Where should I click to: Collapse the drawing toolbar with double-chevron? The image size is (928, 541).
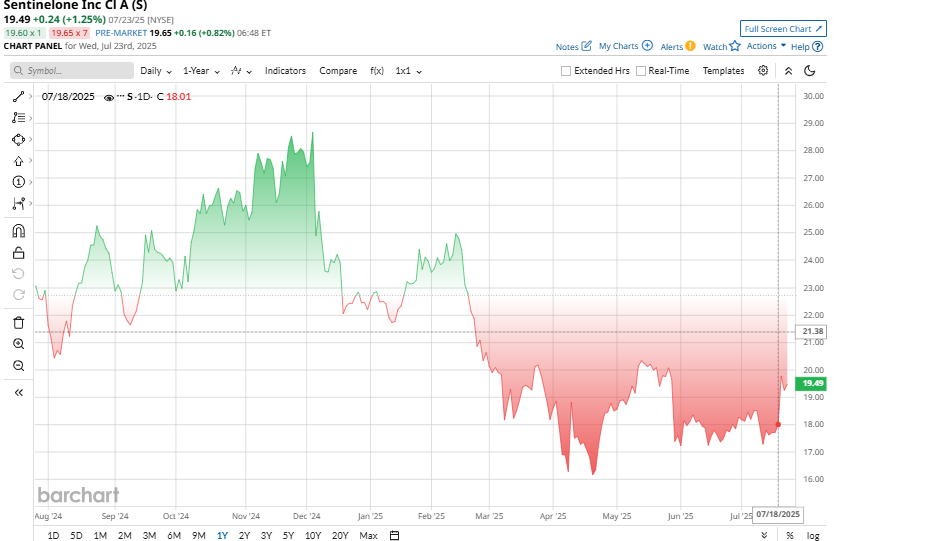[18, 392]
